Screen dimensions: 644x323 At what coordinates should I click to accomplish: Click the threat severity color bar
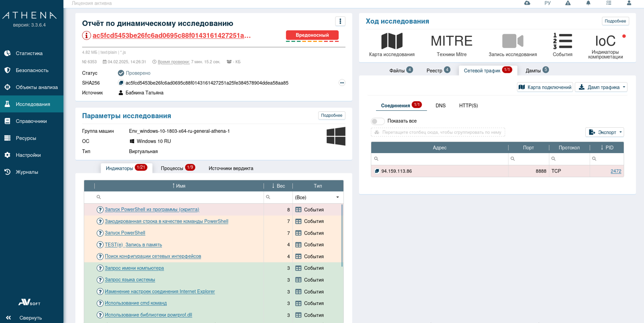[312, 41]
